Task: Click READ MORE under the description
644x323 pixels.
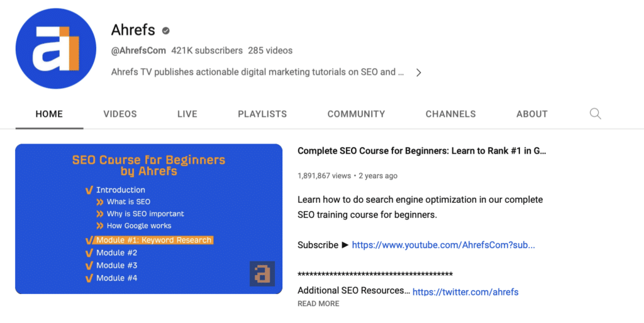Action: click(x=318, y=303)
